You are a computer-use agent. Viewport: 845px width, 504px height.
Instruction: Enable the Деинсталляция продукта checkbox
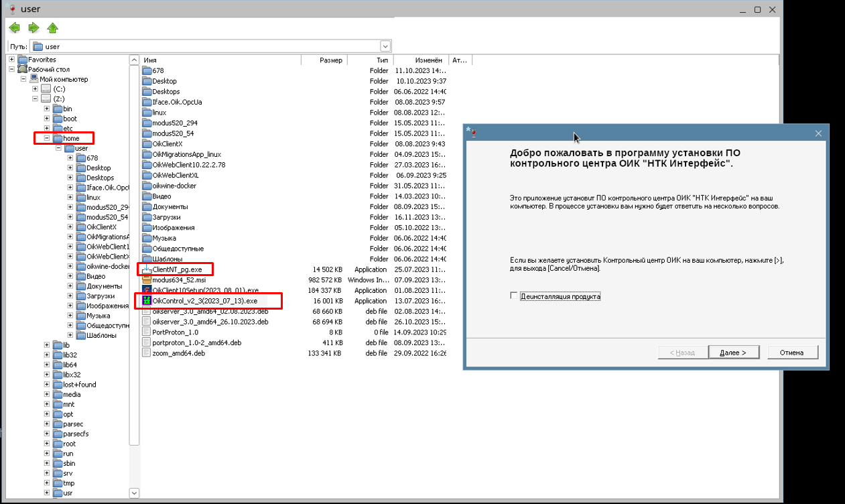(x=514, y=296)
